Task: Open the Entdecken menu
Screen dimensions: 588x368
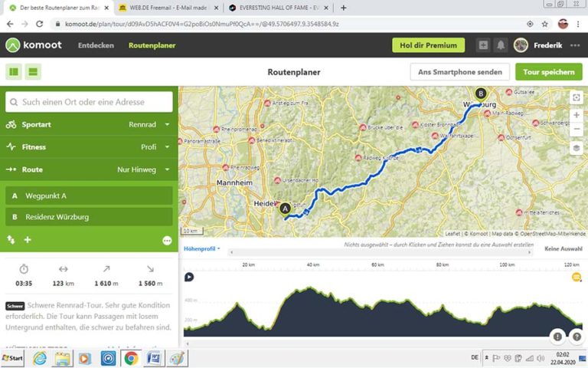Action: (x=96, y=45)
